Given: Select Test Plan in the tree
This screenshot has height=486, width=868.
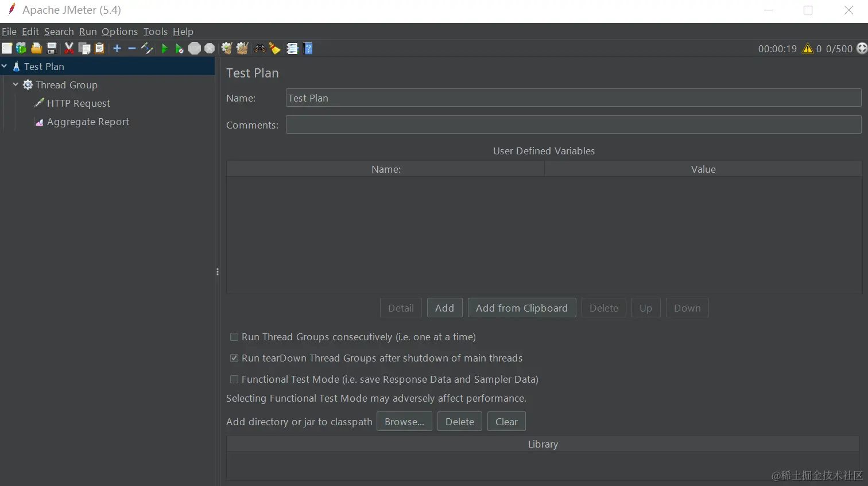Looking at the screenshot, I should (x=44, y=67).
